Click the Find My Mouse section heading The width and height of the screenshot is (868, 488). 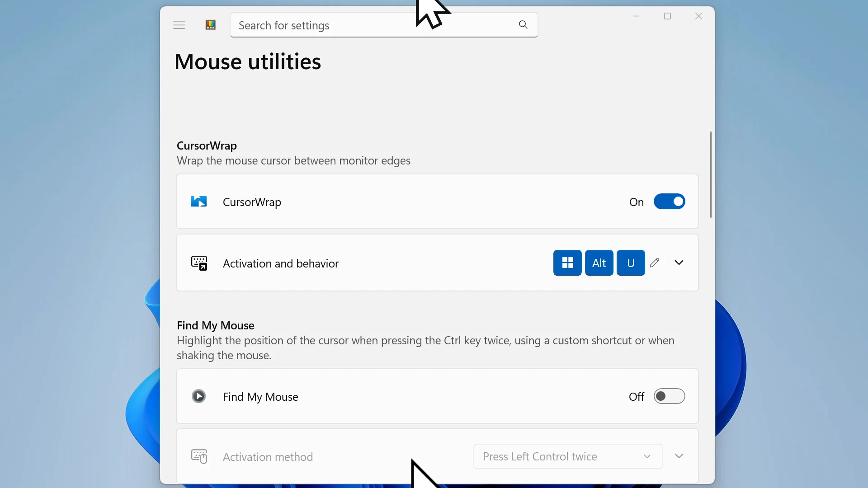[216, 325]
